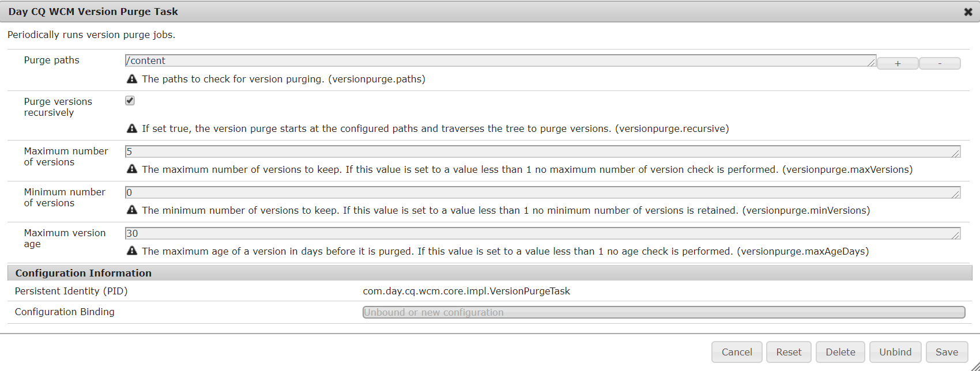Screen dimensions: 980x371
Task: Delete this configuration
Action: click(x=840, y=352)
